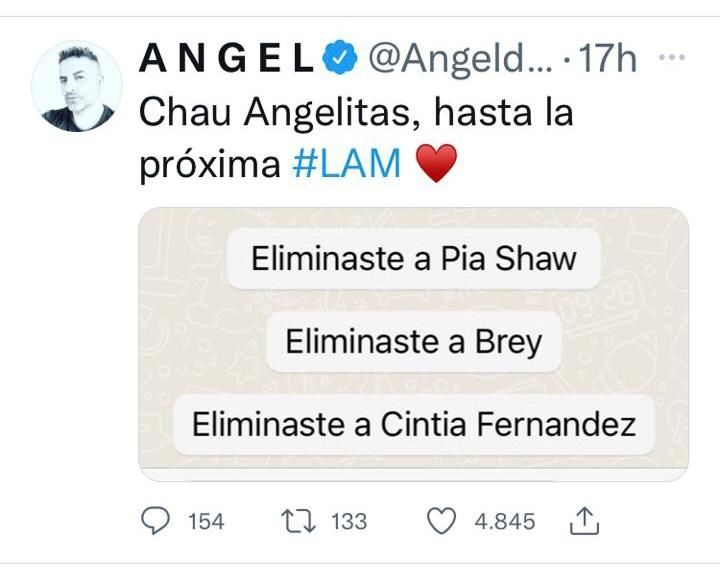
Task: Open the ANGEL profile picture
Action: 77,86
